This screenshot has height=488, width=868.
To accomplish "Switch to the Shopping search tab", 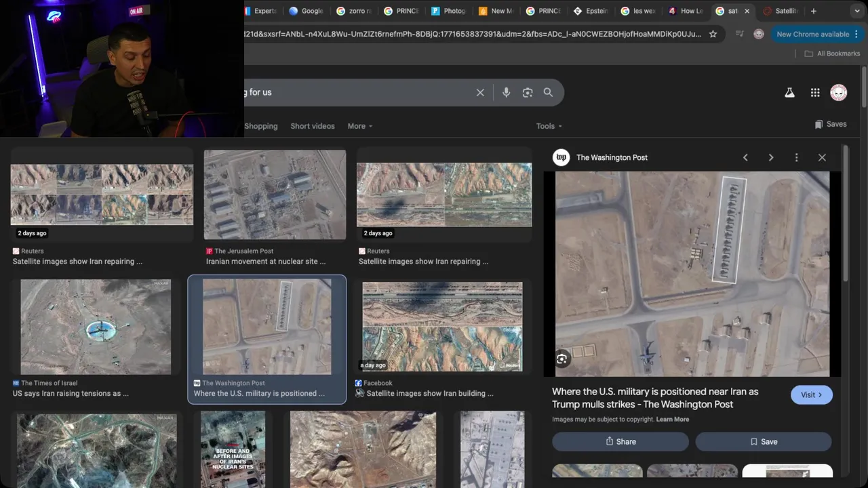I will tap(261, 126).
